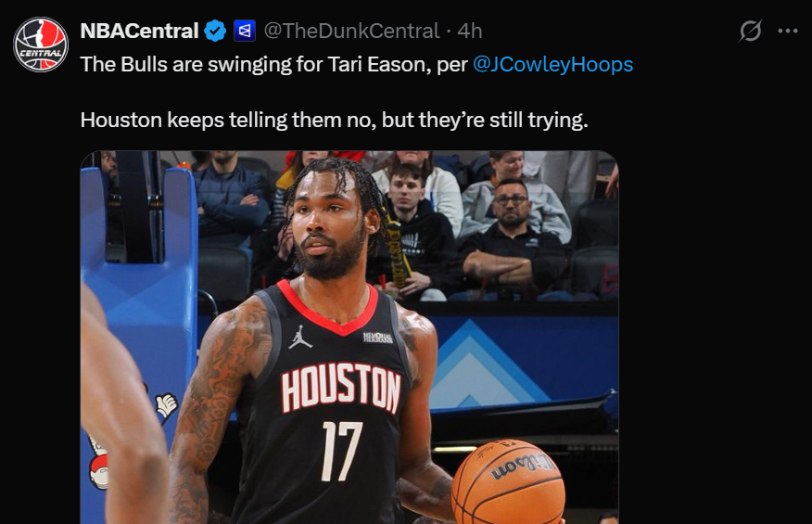The height and width of the screenshot is (524, 812).
Task: Open the @TheDunkCentral handle link
Action: tap(351, 32)
